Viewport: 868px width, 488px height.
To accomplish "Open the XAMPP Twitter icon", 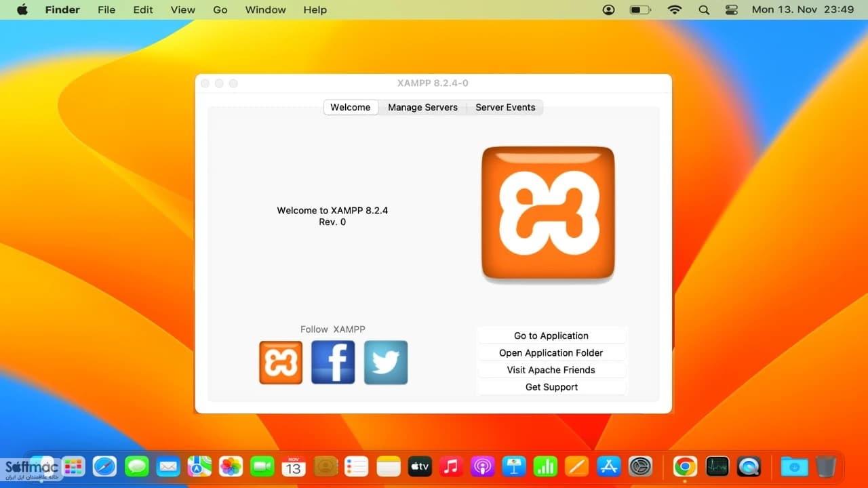I will click(386, 363).
